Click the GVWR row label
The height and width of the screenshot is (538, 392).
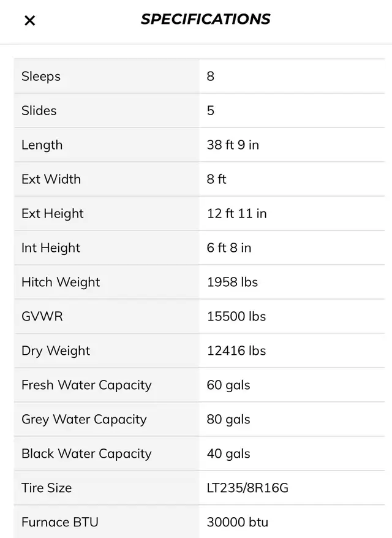(x=42, y=317)
